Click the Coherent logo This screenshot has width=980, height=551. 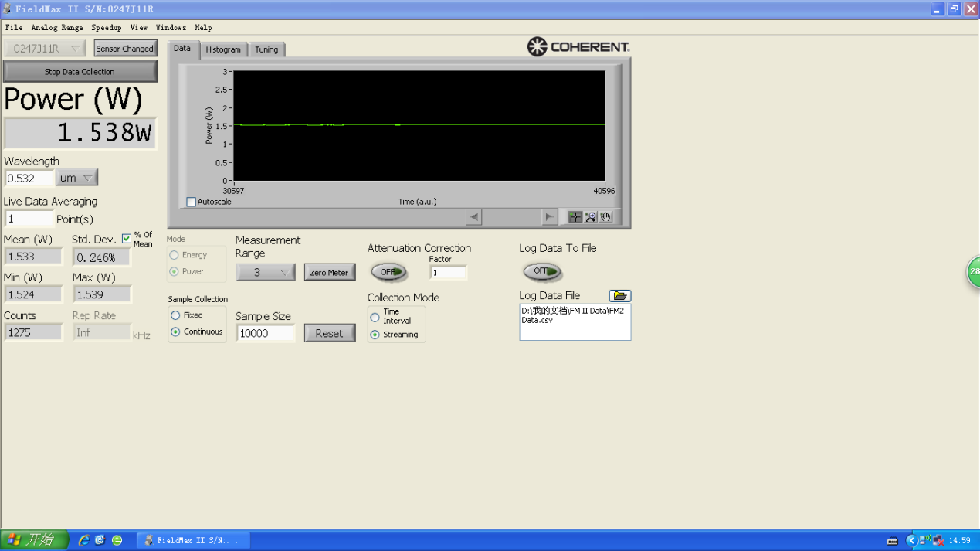pos(578,47)
